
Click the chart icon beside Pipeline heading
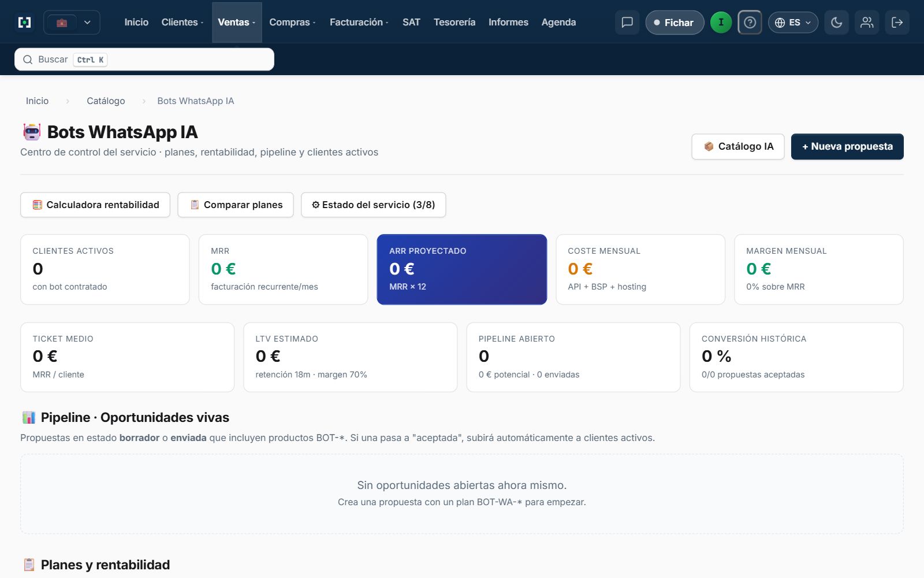pos(28,417)
